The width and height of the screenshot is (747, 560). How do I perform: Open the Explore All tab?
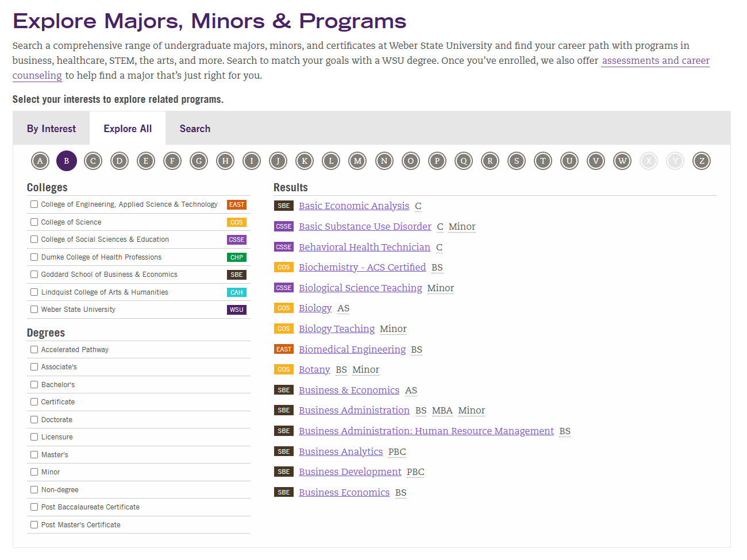[x=128, y=129]
